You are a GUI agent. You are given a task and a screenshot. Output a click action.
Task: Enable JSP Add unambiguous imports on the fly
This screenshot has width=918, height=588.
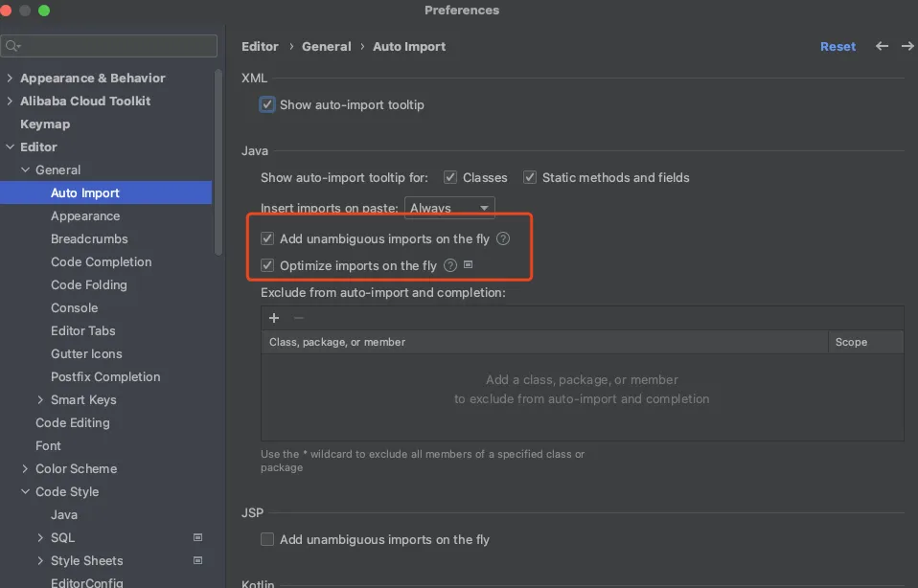click(x=267, y=539)
